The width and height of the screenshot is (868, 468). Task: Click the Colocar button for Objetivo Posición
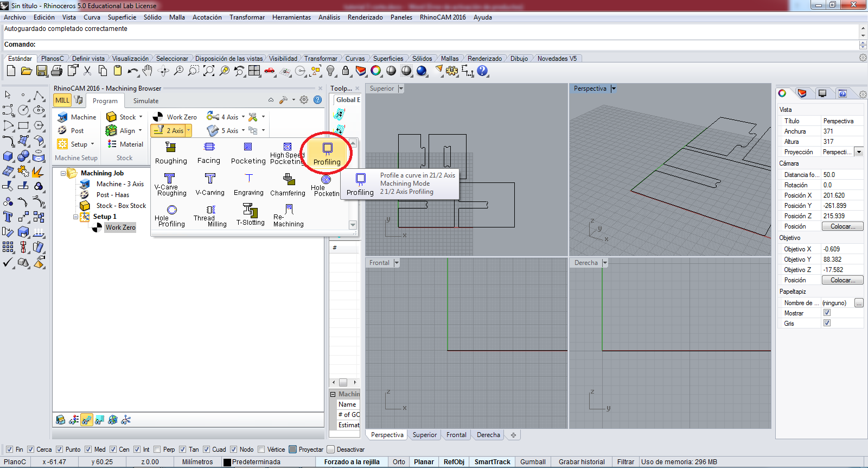pyautogui.click(x=843, y=280)
